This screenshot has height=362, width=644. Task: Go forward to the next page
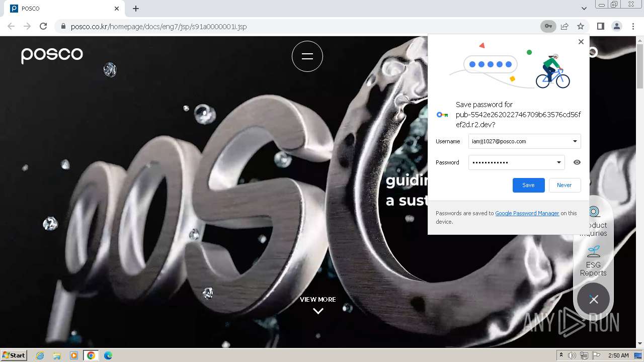click(27, 26)
